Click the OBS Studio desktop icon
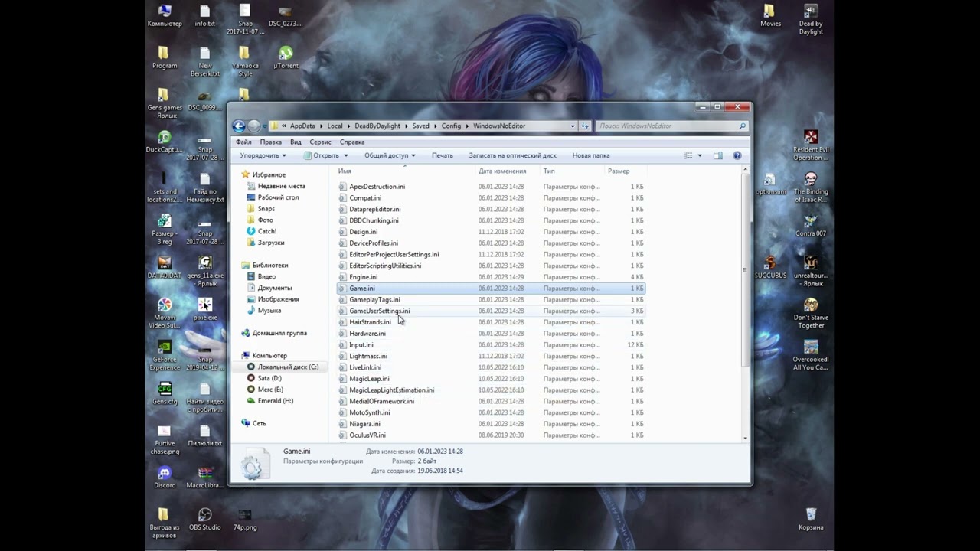This screenshot has height=551, width=980. pos(204,519)
